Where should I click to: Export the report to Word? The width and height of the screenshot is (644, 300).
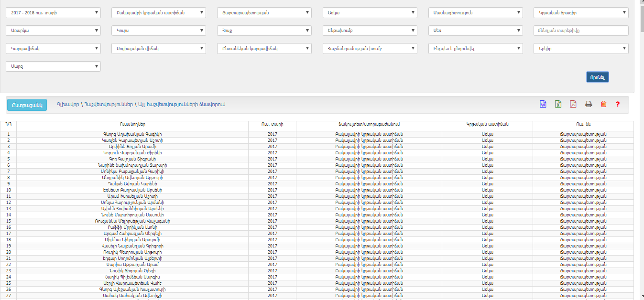(x=543, y=104)
